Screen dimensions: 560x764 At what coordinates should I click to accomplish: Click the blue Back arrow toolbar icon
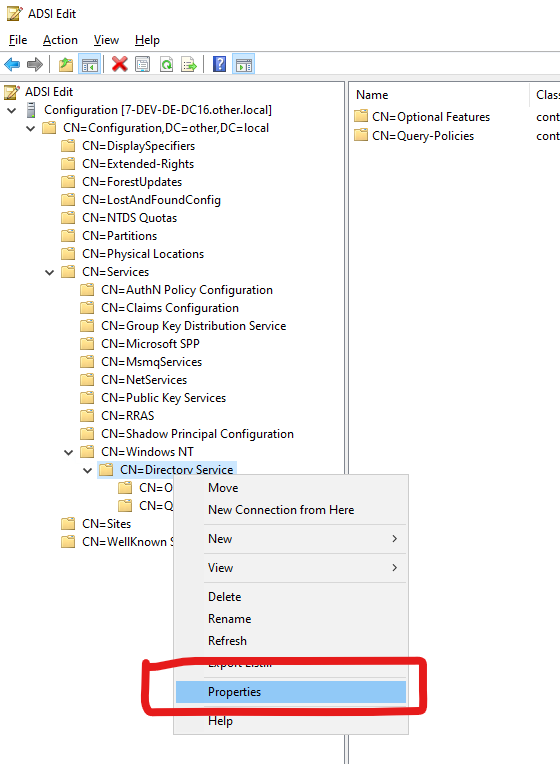12,64
